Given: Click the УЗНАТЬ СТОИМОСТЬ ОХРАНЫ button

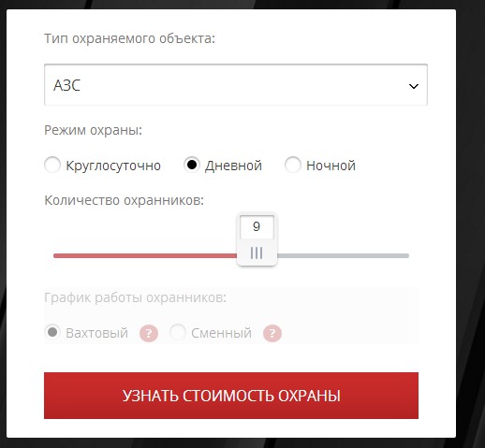Looking at the screenshot, I should 231,396.
